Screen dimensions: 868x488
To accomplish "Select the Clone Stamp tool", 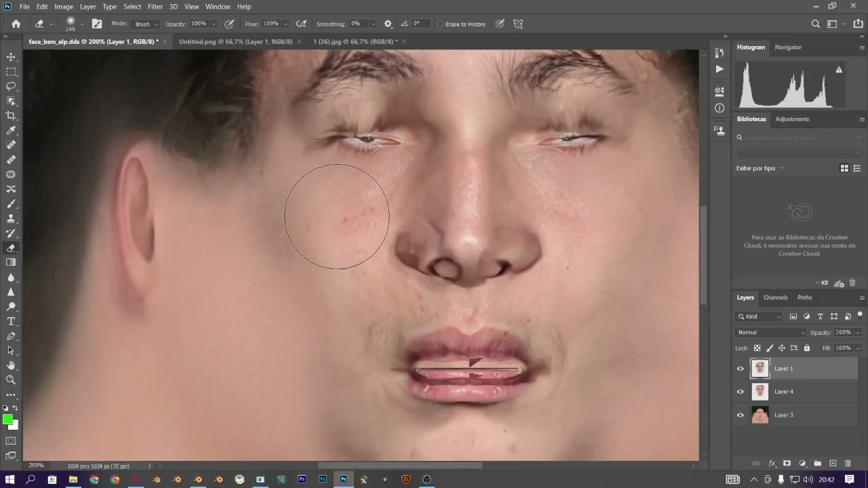I will coord(11,218).
